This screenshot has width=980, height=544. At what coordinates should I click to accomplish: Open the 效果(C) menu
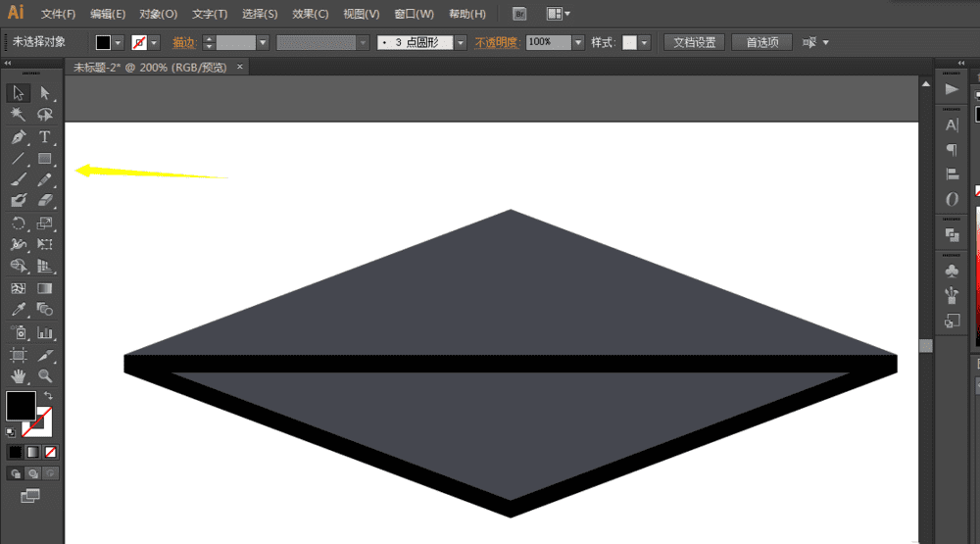point(311,14)
